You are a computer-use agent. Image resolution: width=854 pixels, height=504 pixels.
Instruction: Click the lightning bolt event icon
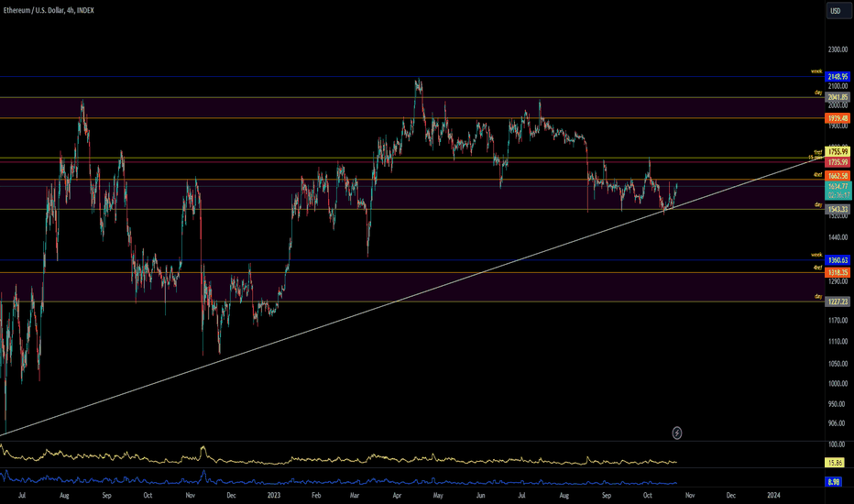click(x=677, y=433)
